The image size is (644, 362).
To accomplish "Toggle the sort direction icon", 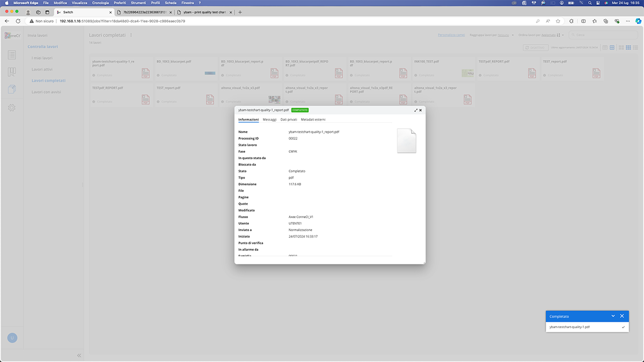I will [x=559, y=35].
